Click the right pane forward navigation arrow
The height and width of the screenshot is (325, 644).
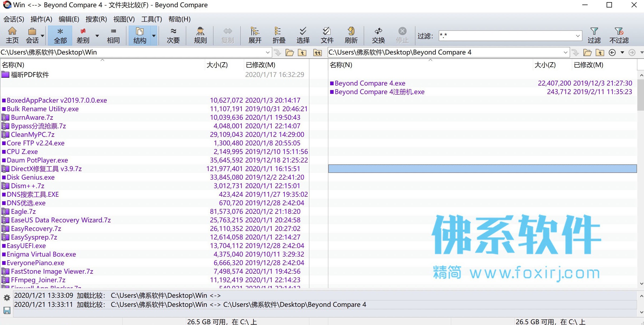632,53
